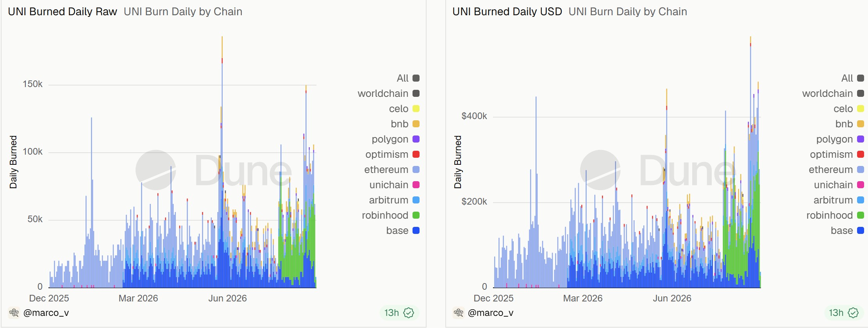Select the All legend entry in right chart
Viewport: 868px width, 328px height.
tap(852, 78)
